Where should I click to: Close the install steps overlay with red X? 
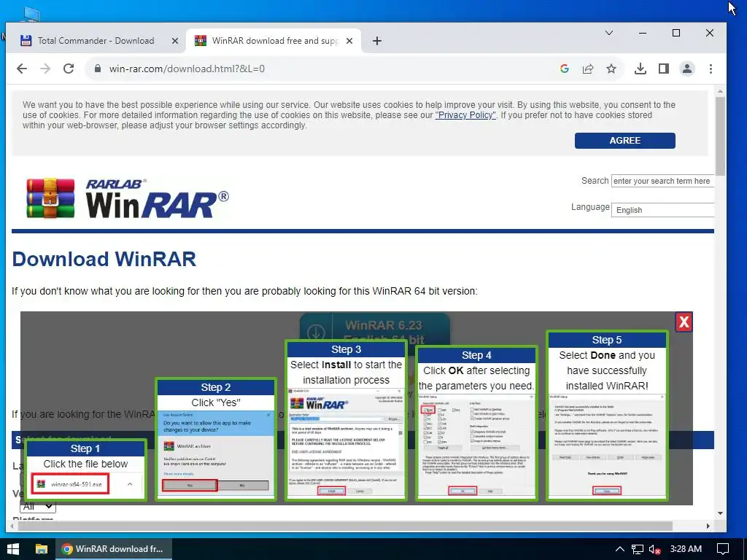pos(684,322)
